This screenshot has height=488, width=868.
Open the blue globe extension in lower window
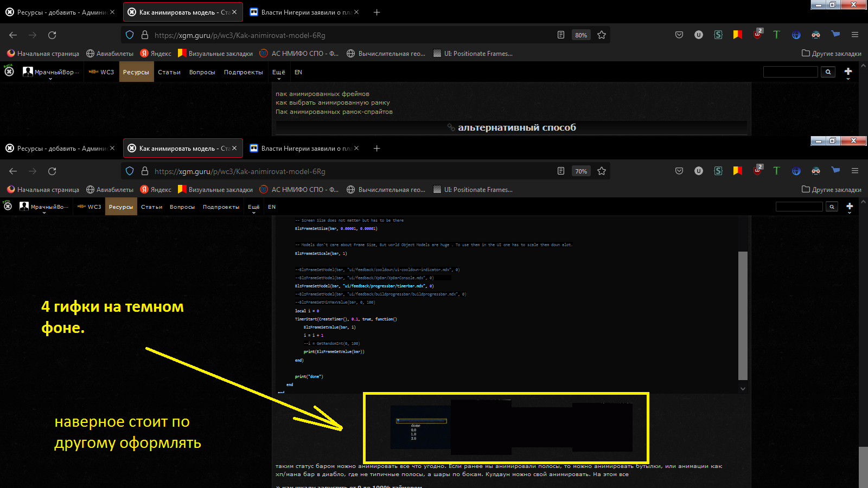[x=796, y=171]
